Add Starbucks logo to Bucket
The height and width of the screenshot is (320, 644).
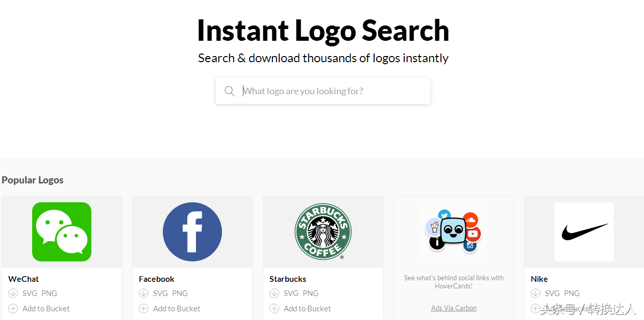307,308
